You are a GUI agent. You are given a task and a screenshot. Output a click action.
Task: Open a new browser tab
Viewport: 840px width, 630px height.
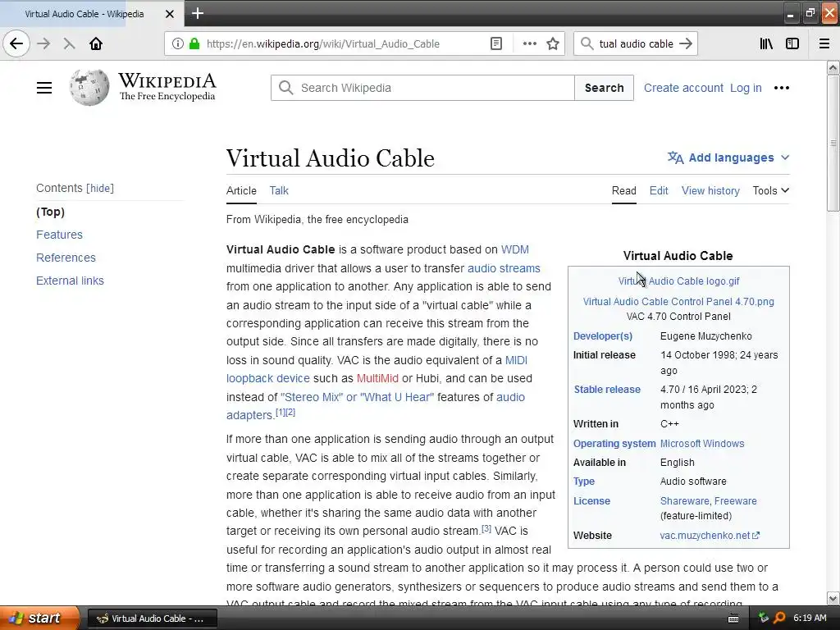(x=197, y=13)
